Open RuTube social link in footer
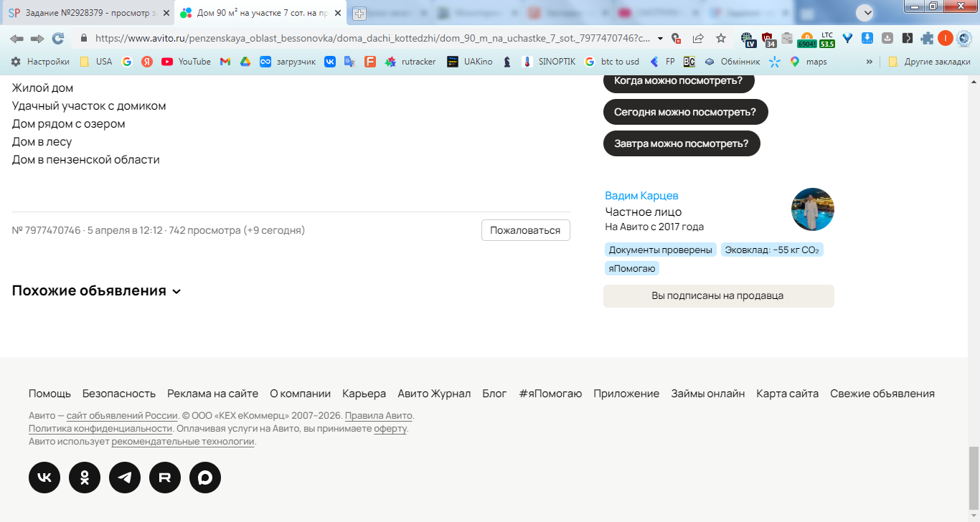Screen dimensions: 980x522 pyautogui.click(x=165, y=478)
